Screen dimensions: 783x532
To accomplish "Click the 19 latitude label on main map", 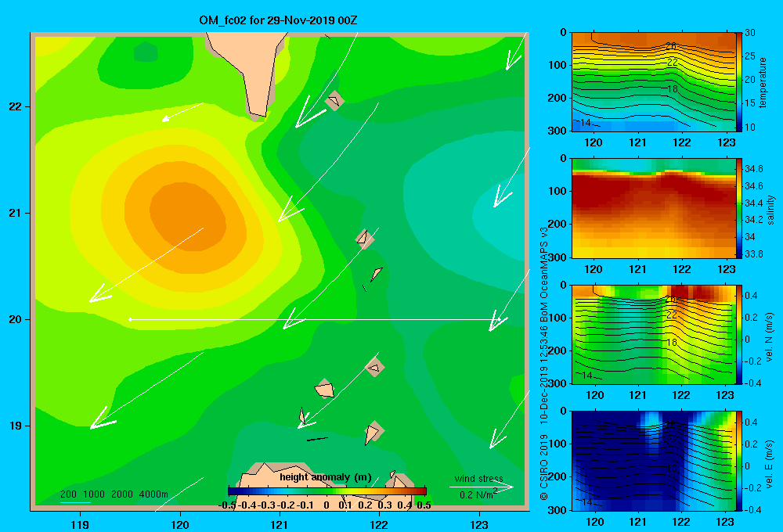I will [x=16, y=426].
